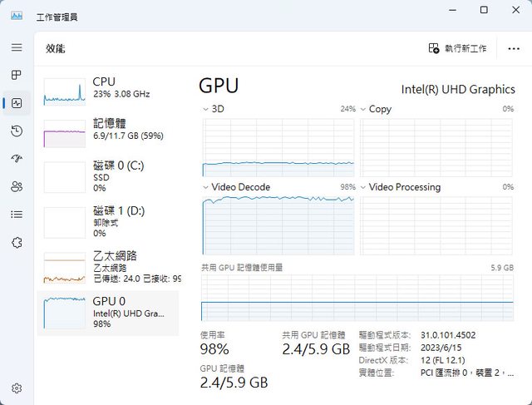Expand the 3D graph engine dropdown

(x=206, y=109)
